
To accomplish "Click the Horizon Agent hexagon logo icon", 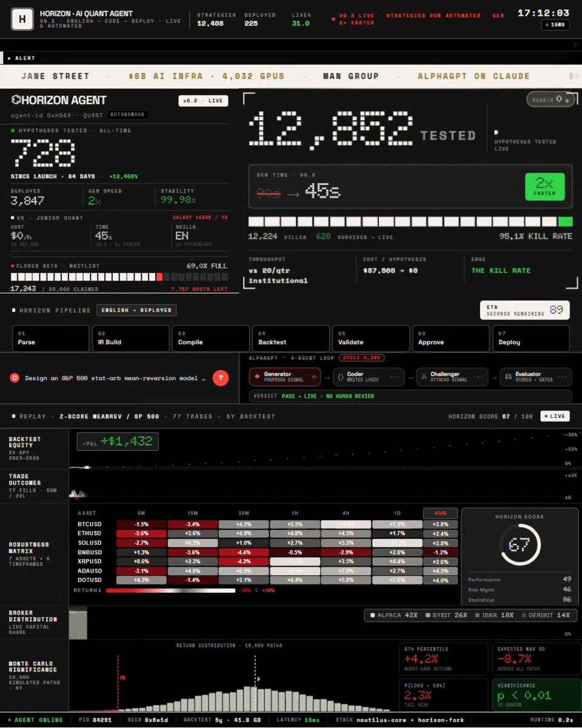I will click(16, 100).
